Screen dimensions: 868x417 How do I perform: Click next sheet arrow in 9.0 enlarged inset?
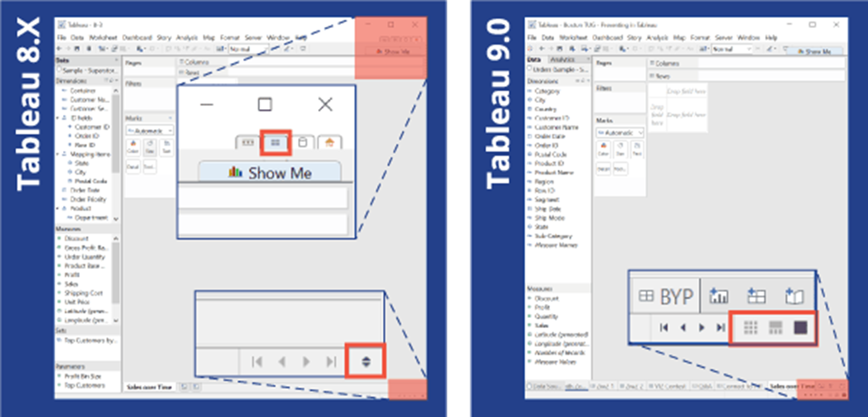(702, 327)
